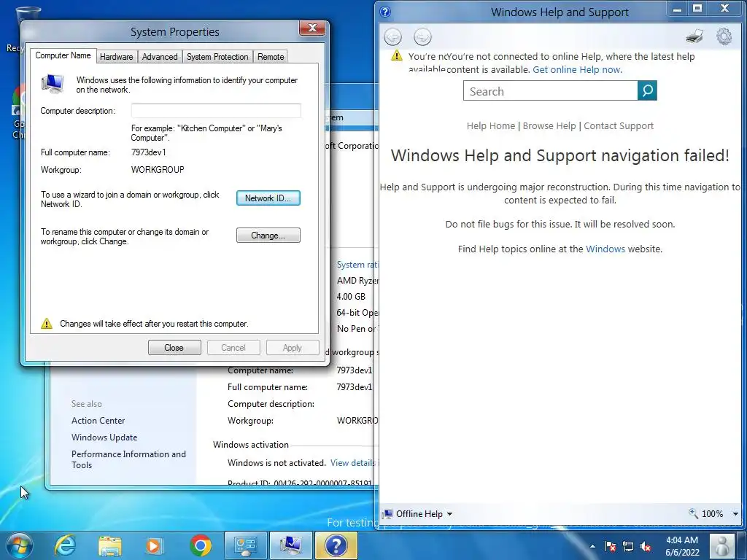Click the user picture icon on taskbar

(722, 545)
